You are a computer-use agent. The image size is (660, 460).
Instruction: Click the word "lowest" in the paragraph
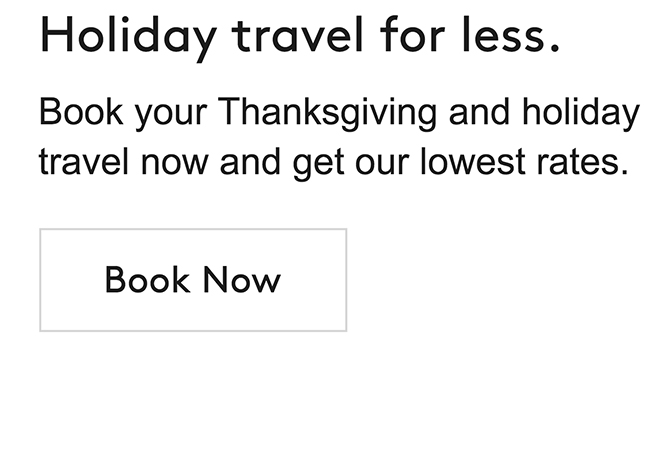point(470,161)
